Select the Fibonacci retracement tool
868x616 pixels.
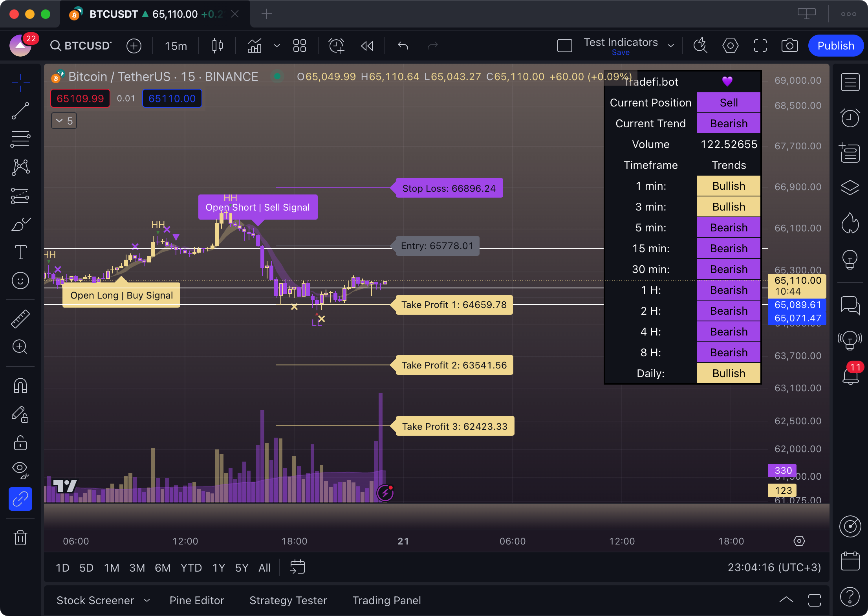click(x=20, y=139)
